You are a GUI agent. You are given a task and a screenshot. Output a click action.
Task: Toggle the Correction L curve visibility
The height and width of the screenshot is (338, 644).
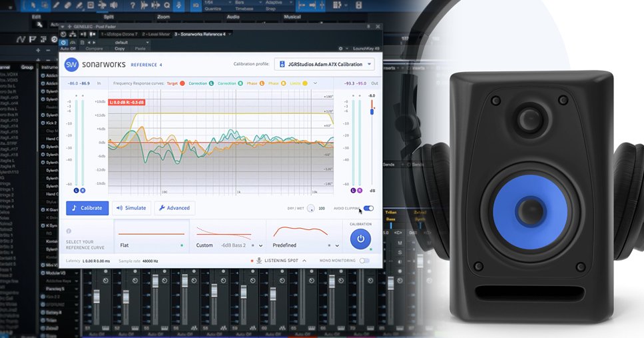(x=211, y=83)
